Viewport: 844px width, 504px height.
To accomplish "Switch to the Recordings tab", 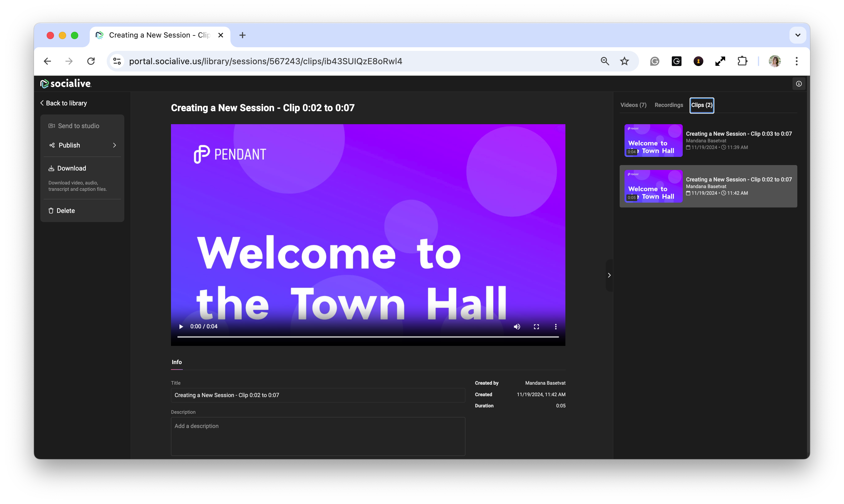I will click(668, 105).
